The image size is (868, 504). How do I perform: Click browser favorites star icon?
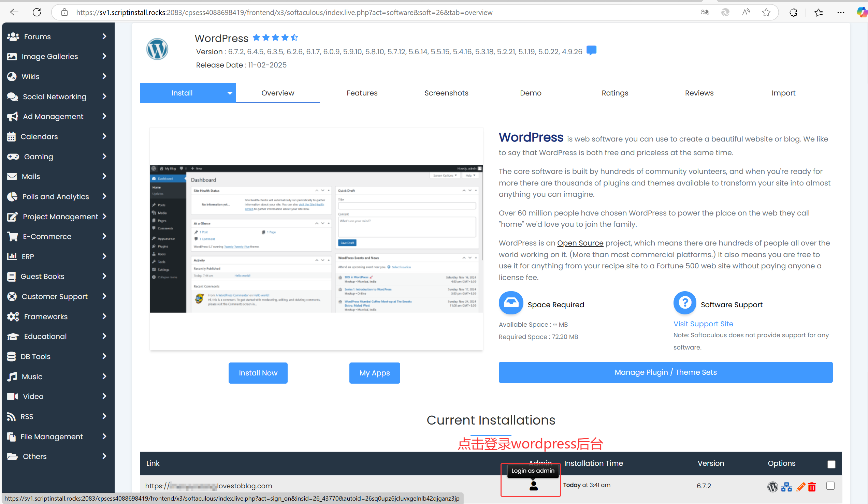766,12
